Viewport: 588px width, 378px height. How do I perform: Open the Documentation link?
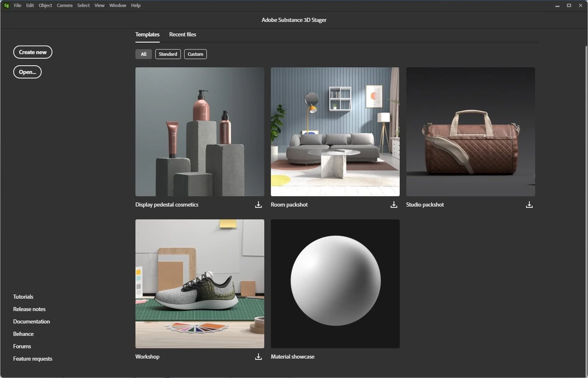[32, 322]
